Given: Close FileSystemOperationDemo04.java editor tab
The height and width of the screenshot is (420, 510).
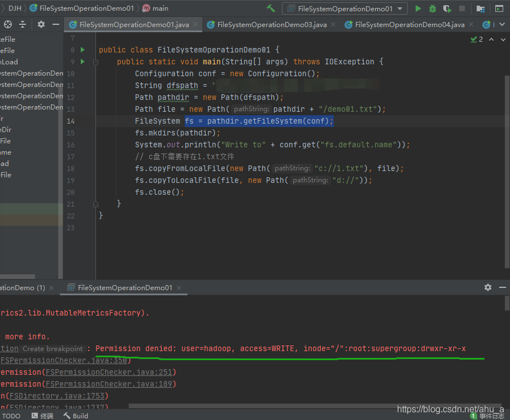Looking at the screenshot, I should [471, 24].
